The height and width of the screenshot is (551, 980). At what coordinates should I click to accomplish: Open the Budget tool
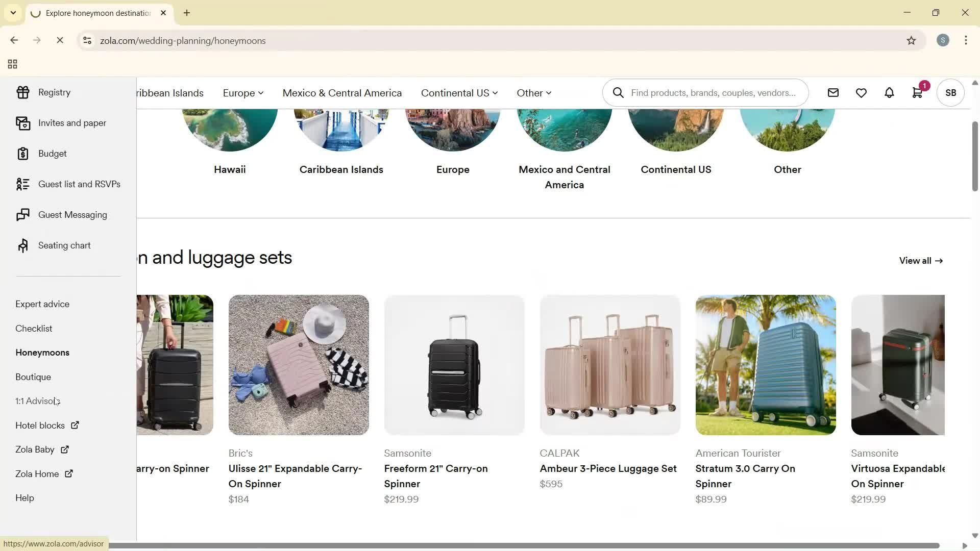coord(52,154)
